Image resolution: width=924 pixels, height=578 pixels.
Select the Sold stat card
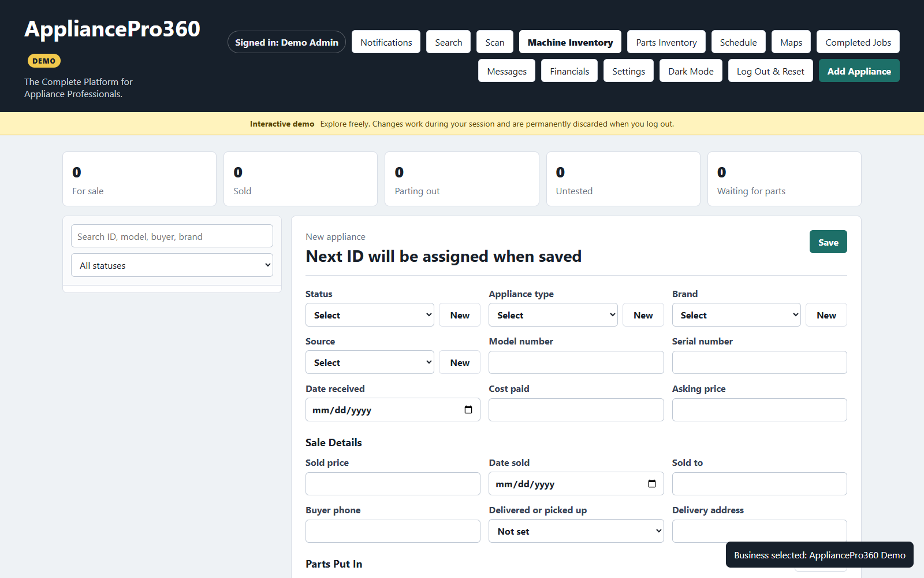tap(300, 179)
